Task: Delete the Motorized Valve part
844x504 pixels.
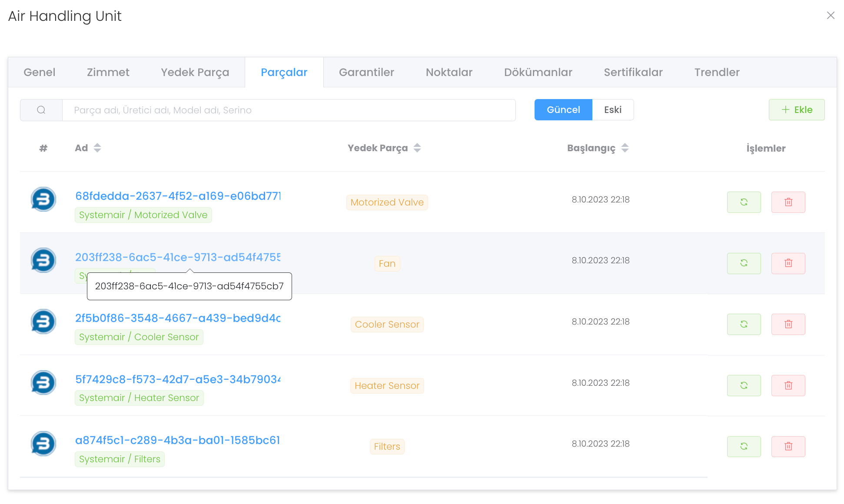Action: [788, 202]
